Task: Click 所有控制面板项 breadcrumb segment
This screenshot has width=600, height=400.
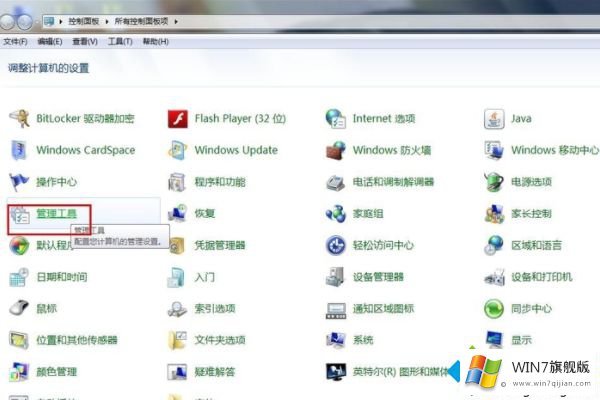Action: [141, 21]
